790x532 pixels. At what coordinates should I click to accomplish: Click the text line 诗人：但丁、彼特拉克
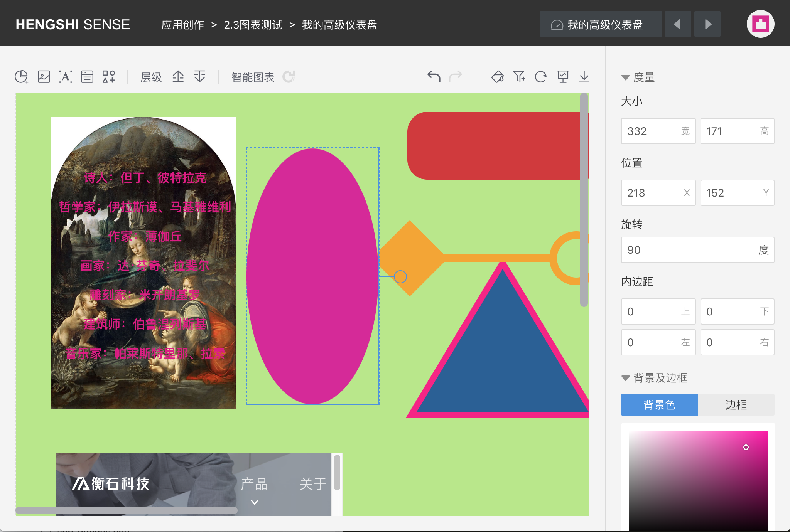pyautogui.click(x=145, y=178)
